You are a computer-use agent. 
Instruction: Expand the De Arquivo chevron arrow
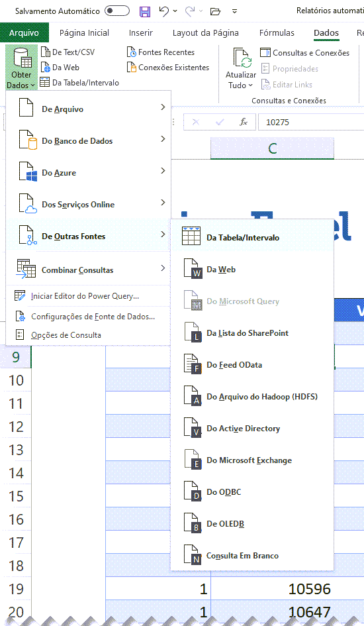click(x=163, y=107)
